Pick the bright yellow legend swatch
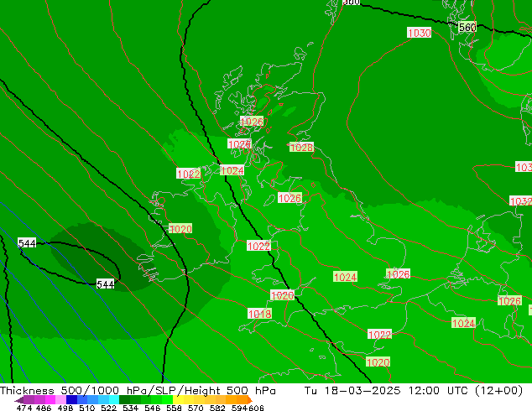 pos(178,399)
